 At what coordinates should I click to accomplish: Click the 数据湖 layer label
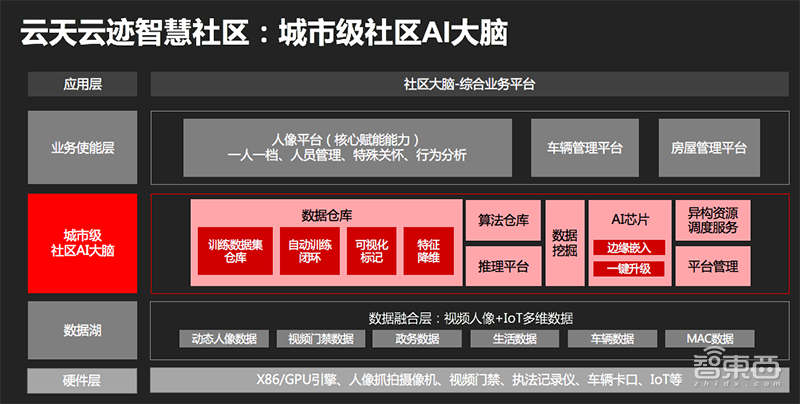82,330
